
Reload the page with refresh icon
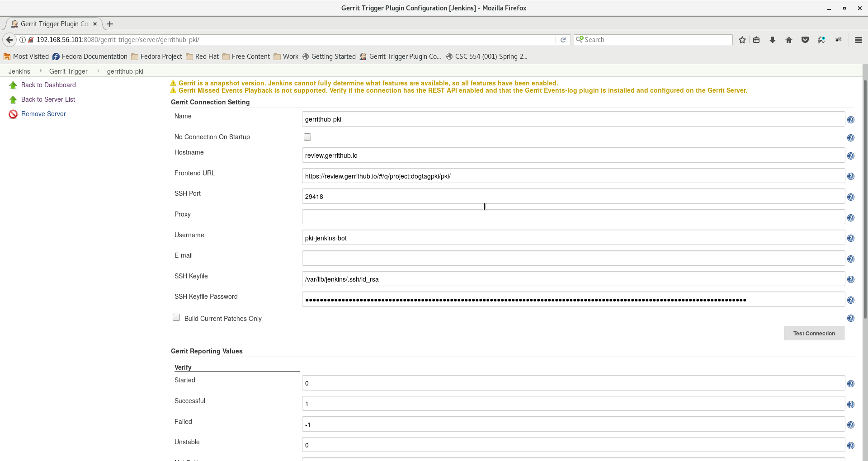(x=563, y=40)
